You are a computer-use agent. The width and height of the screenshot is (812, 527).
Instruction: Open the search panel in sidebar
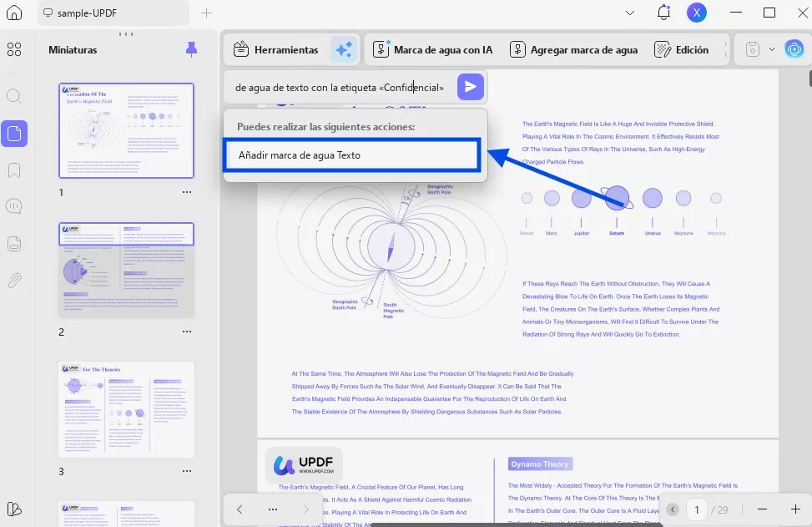pos(14,96)
